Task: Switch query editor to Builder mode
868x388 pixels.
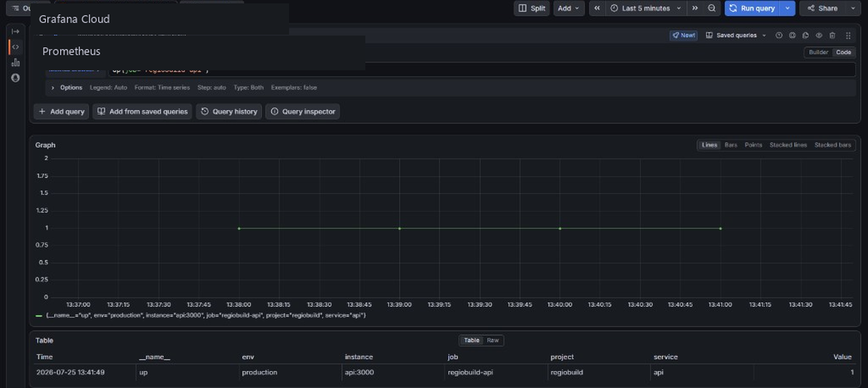Action: pos(818,52)
